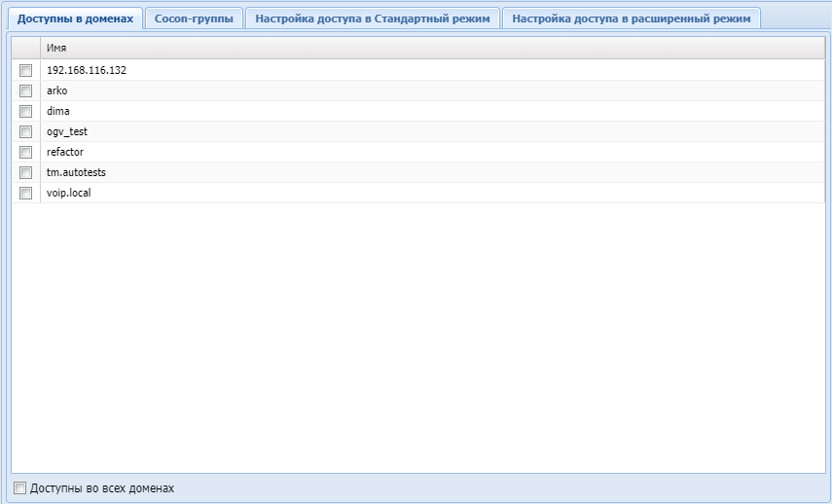
Task: Toggle the refactor domain checkbox
Action: 25,152
